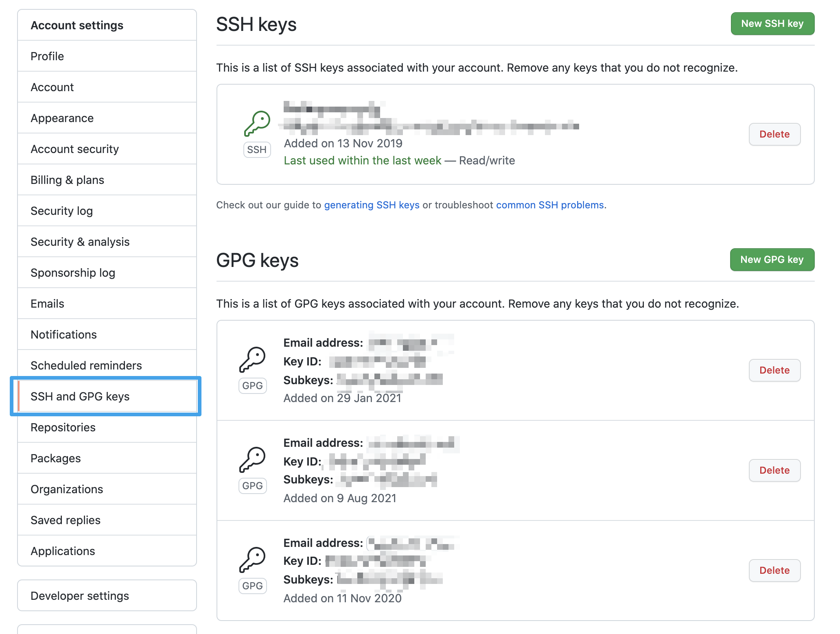Click key icon of GPG key added 29 Jan 2021
The image size is (840, 634).
(252, 359)
